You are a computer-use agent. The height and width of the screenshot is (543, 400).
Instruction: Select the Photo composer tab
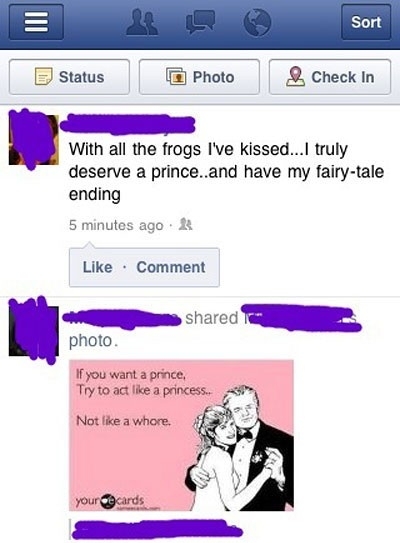tap(199, 77)
